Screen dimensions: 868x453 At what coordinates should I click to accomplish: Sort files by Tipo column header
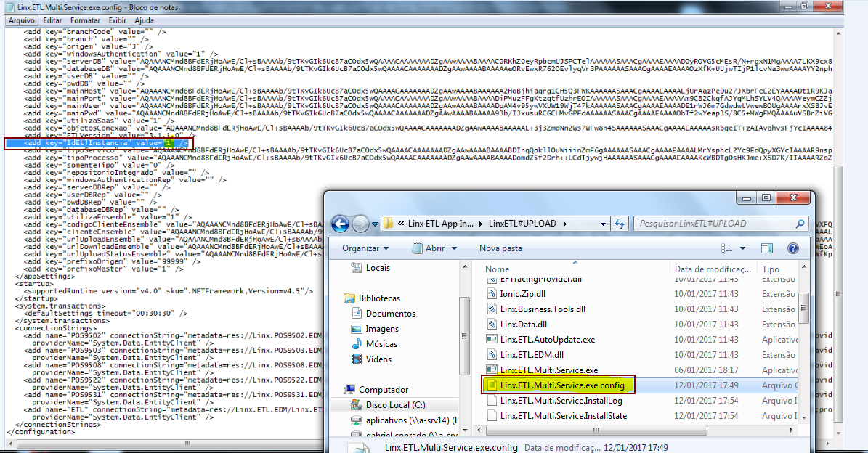pos(770,269)
